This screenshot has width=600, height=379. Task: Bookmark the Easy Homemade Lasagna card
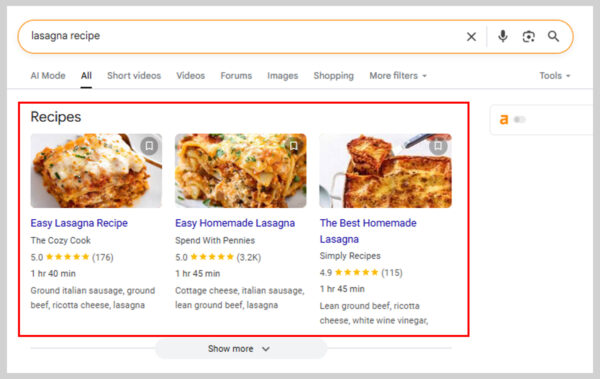[x=294, y=146]
